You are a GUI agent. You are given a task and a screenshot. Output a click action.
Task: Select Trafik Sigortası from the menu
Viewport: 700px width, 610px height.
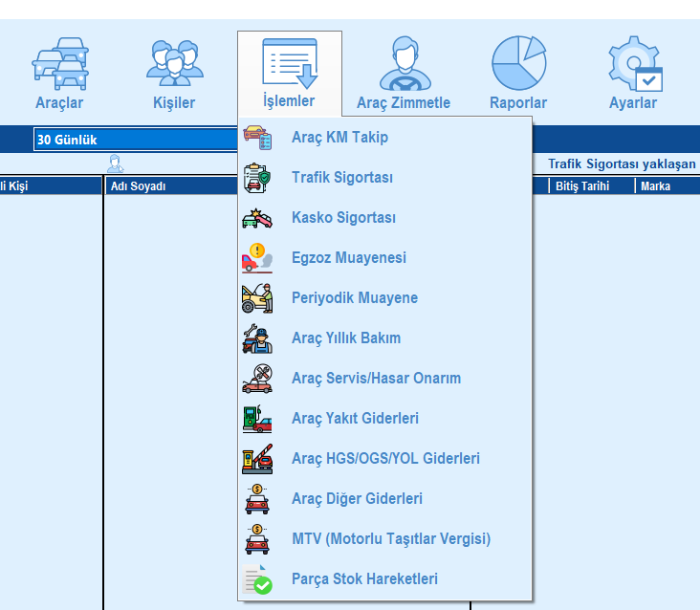[x=341, y=178]
